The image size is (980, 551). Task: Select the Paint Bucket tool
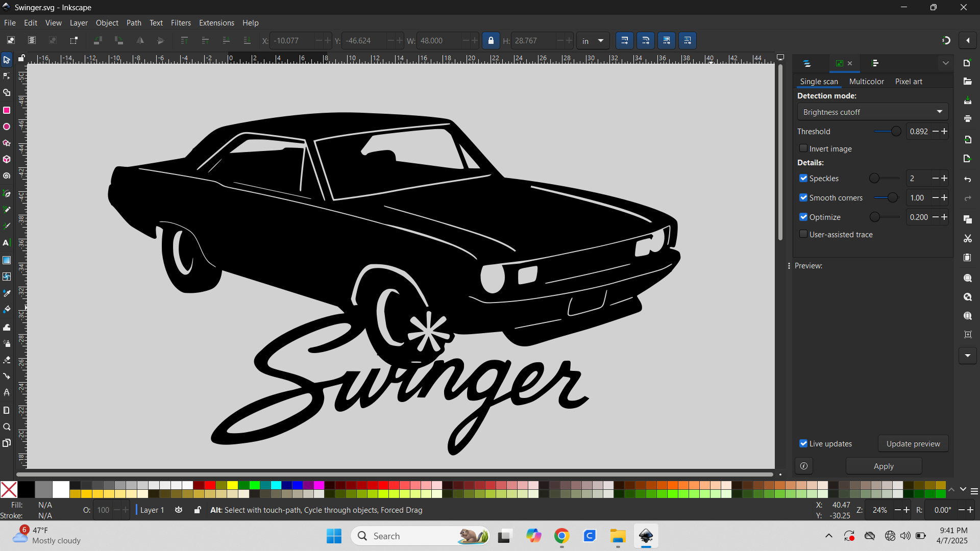pos(7,310)
